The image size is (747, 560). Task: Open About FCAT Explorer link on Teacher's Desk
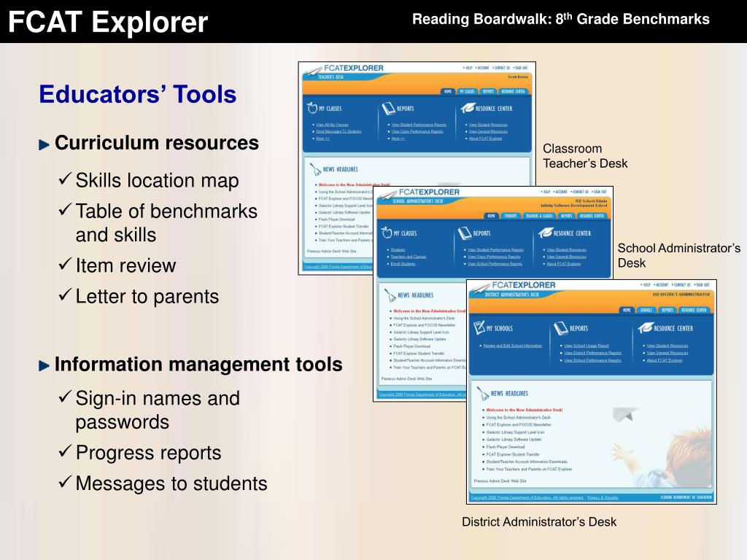point(485,139)
